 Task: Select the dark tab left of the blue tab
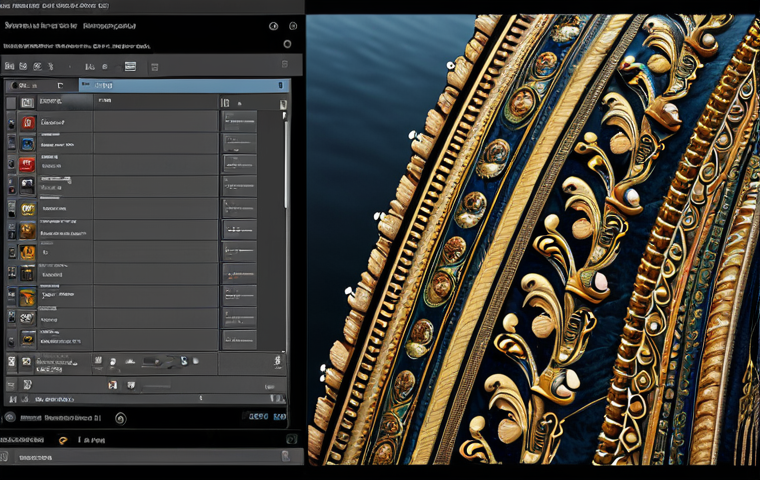point(42,85)
